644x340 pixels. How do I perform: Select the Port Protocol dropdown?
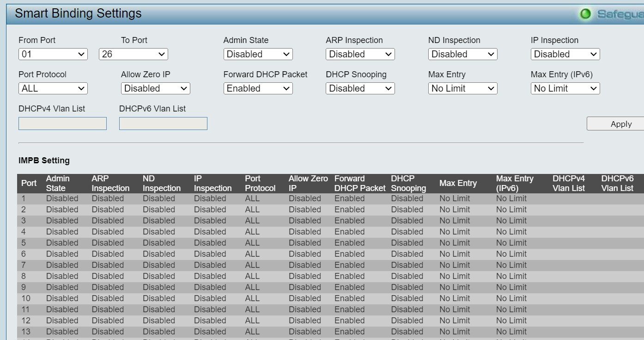tap(53, 88)
